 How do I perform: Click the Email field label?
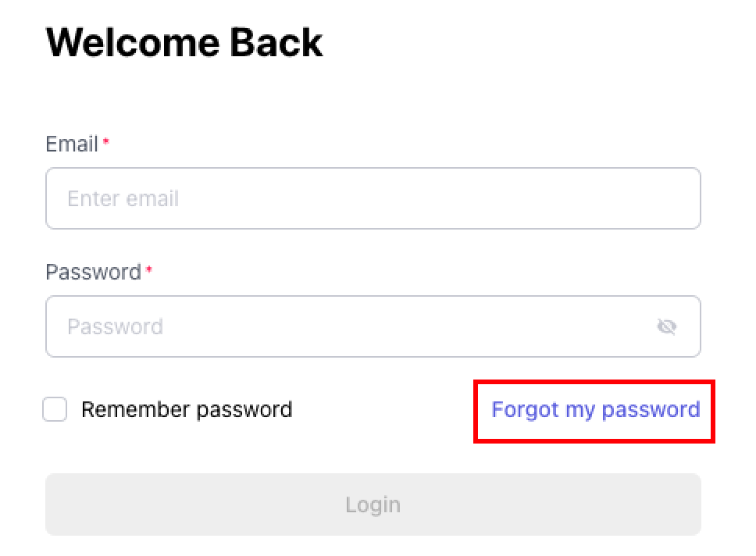[x=72, y=144]
